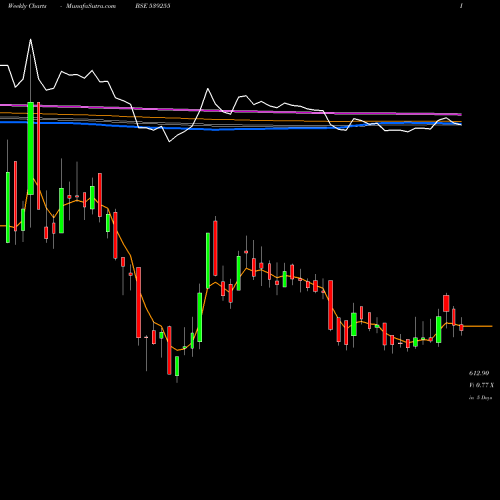Click the 'in 5 Days' label
500x500 pixels.
point(480,398)
